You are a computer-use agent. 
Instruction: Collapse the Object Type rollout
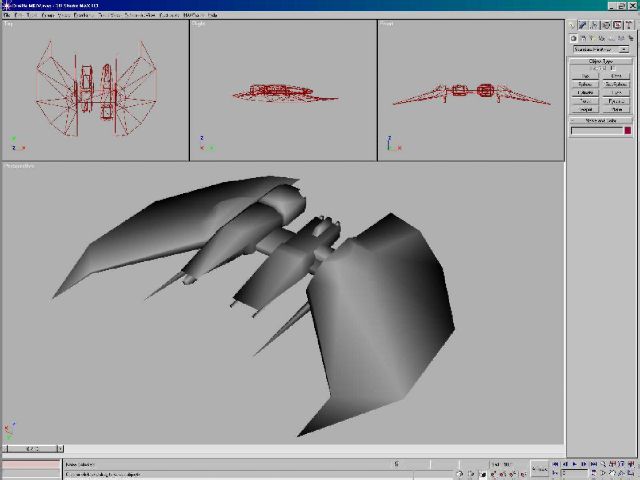coord(600,60)
